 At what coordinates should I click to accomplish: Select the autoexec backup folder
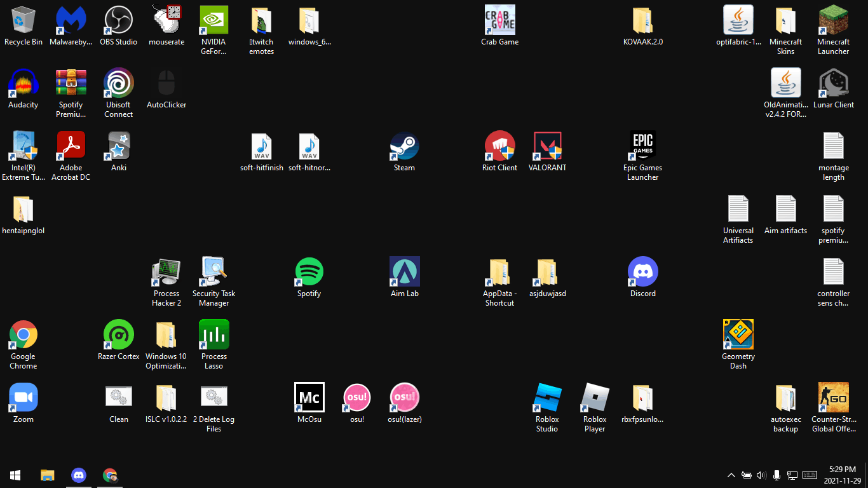tap(786, 398)
